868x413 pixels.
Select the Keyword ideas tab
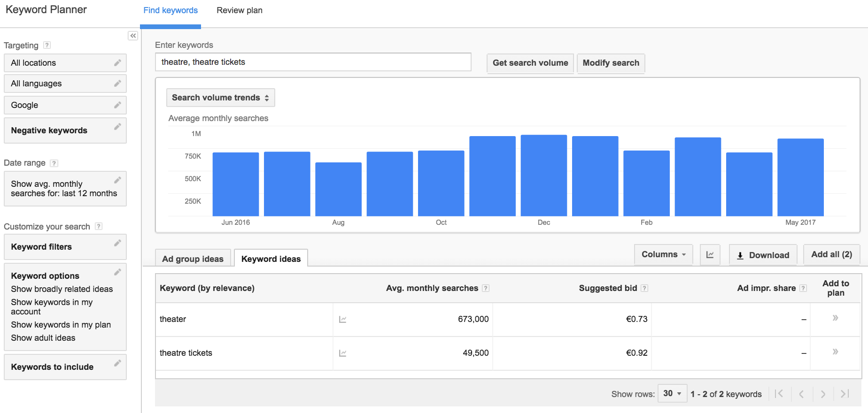[x=271, y=258]
